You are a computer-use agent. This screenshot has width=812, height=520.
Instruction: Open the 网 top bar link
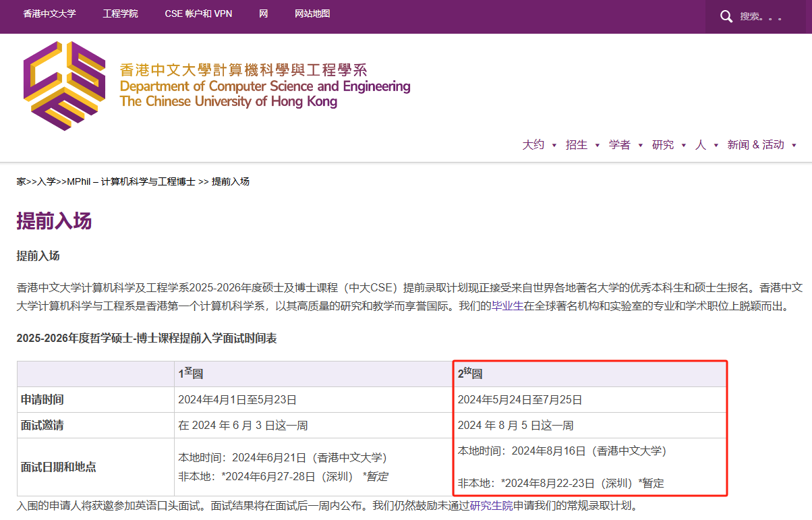(263, 13)
